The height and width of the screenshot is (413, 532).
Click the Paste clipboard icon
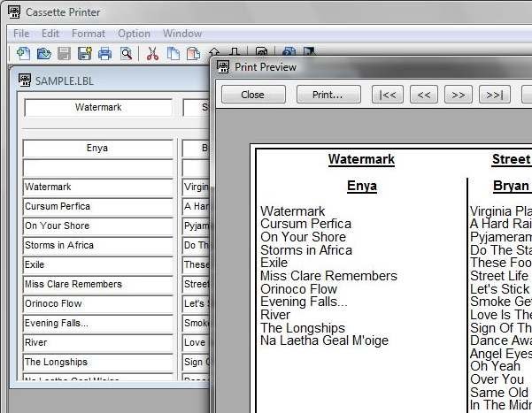pyautogui.click(x=194, y=53)
